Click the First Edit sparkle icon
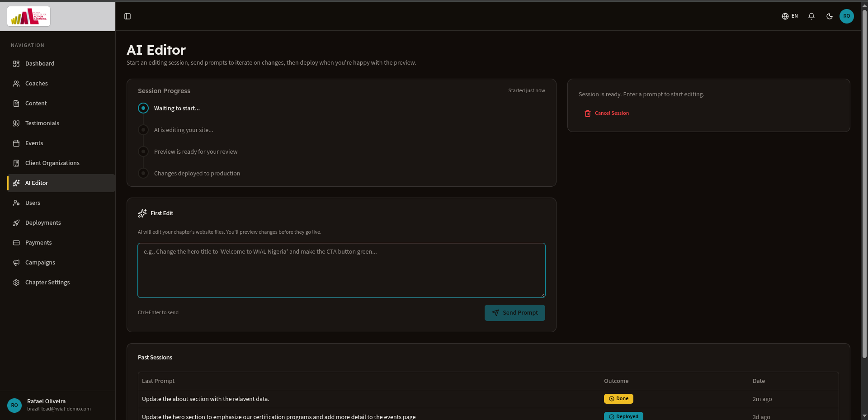This screenshot has width=868, height=420. 142,213
